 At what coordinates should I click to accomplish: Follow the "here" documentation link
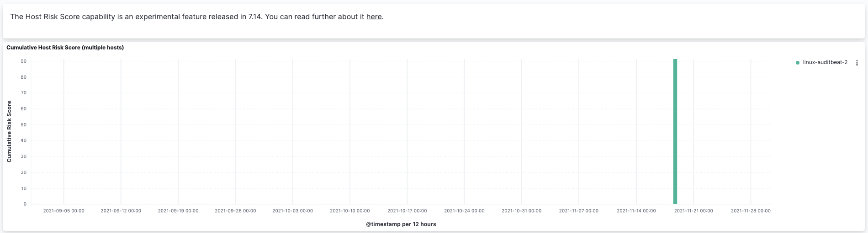click(374, 16)
